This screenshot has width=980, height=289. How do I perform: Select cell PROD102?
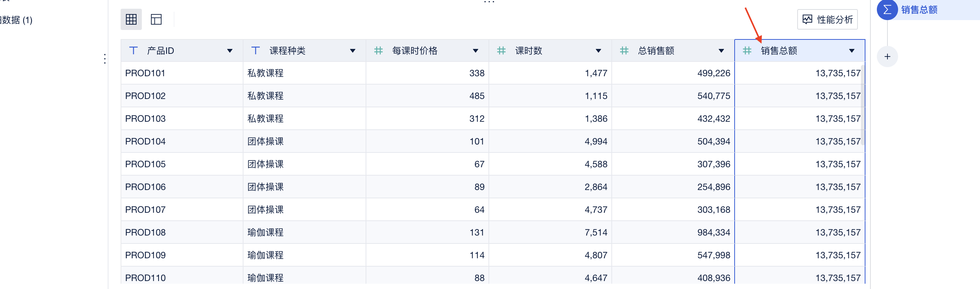(182, 96)
